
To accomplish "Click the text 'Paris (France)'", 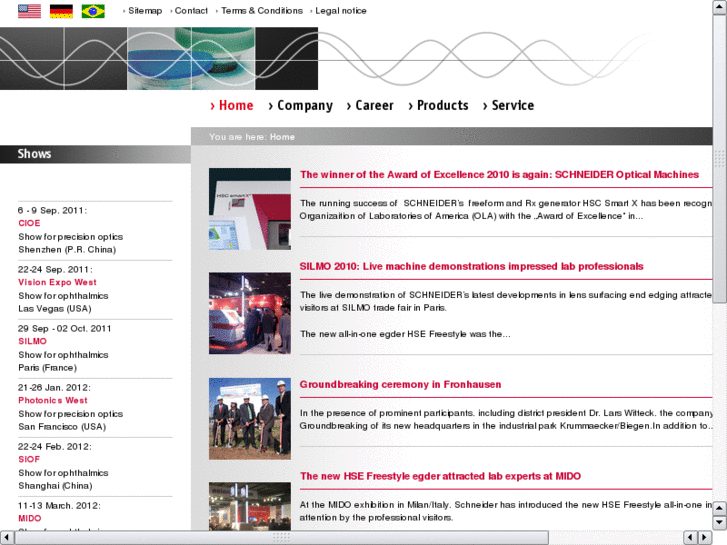I will [x=47, y=367].
